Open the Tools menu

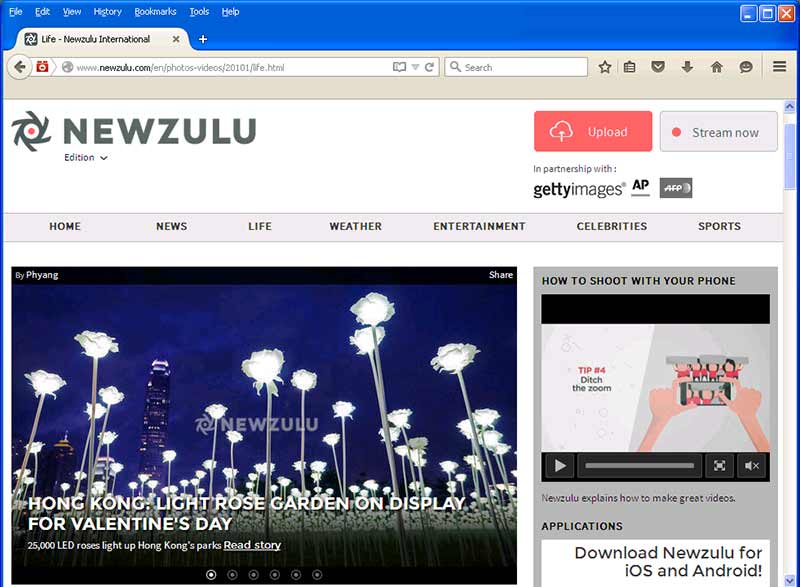(x=199, y=11)
